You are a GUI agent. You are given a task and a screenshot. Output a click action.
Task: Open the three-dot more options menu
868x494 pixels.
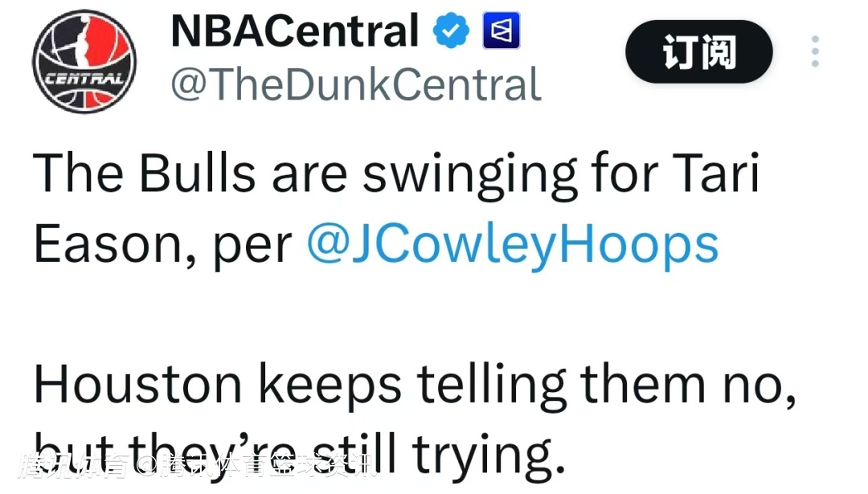pyautogui.click(x=815, y=52)
